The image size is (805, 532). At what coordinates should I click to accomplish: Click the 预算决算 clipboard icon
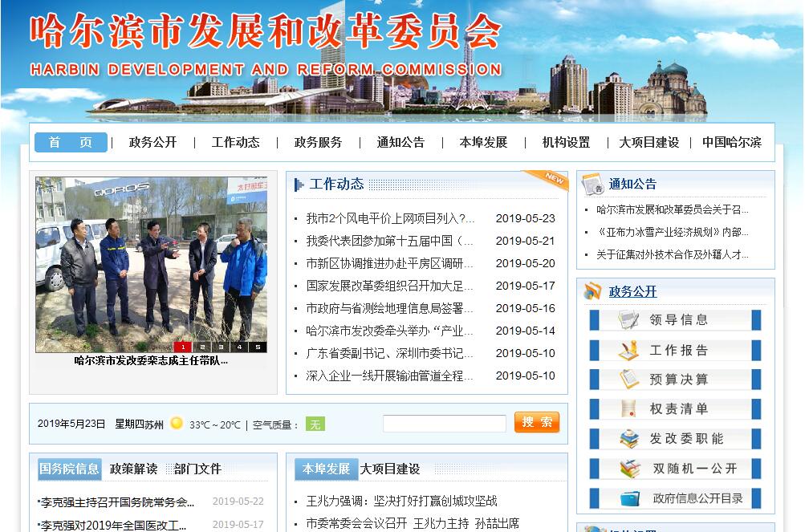[628, 380]
